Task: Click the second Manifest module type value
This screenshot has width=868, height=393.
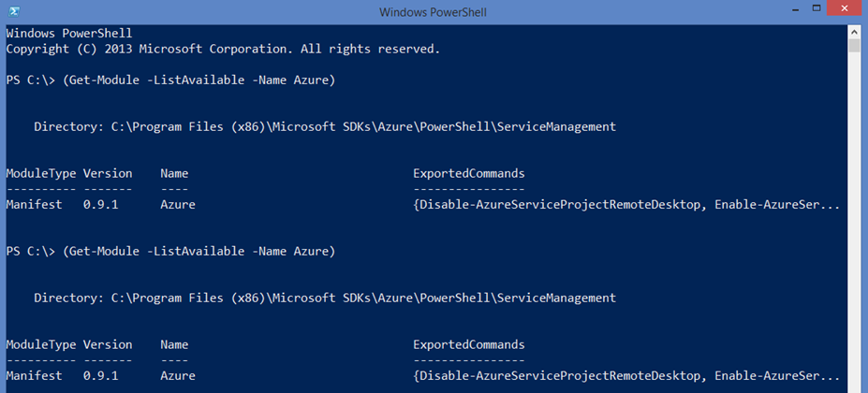Action: coord(35,376)
